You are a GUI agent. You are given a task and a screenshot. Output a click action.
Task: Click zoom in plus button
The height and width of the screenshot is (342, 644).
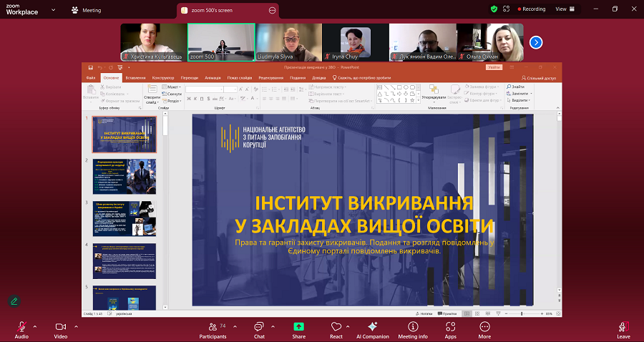[541, 313]
